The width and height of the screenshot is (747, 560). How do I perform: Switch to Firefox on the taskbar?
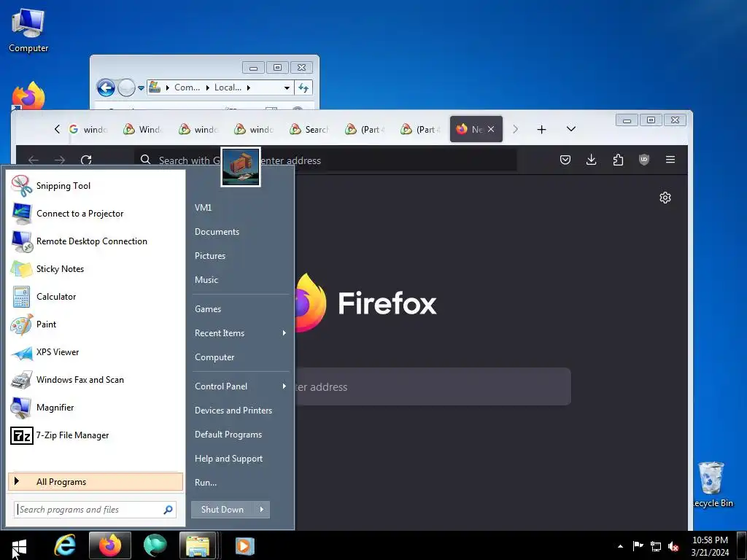[110, 545]
